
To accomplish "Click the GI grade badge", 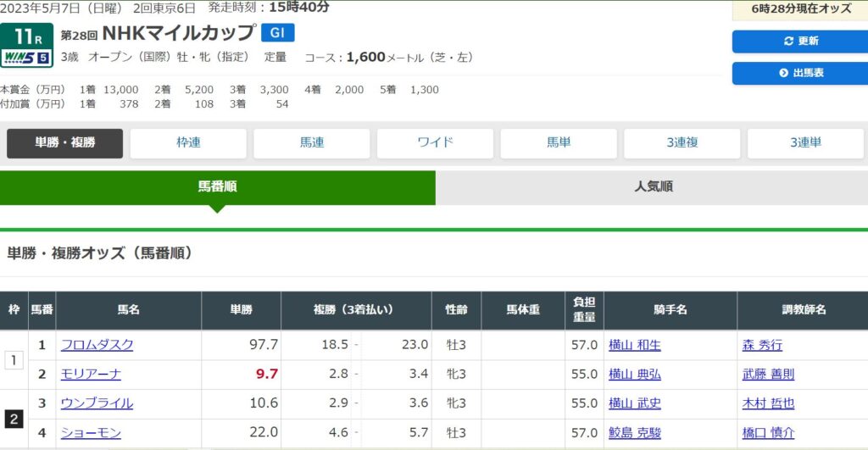I will (x=277, y=33).
